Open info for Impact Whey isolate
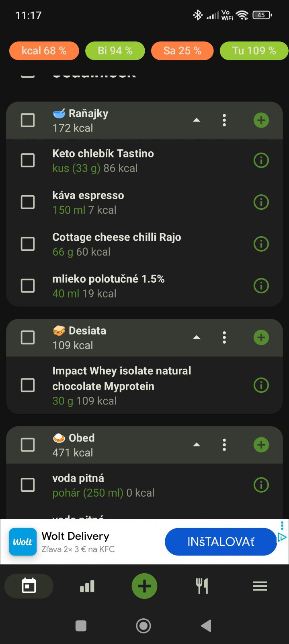This screenshot has height=644, width=289. (261, 386)
